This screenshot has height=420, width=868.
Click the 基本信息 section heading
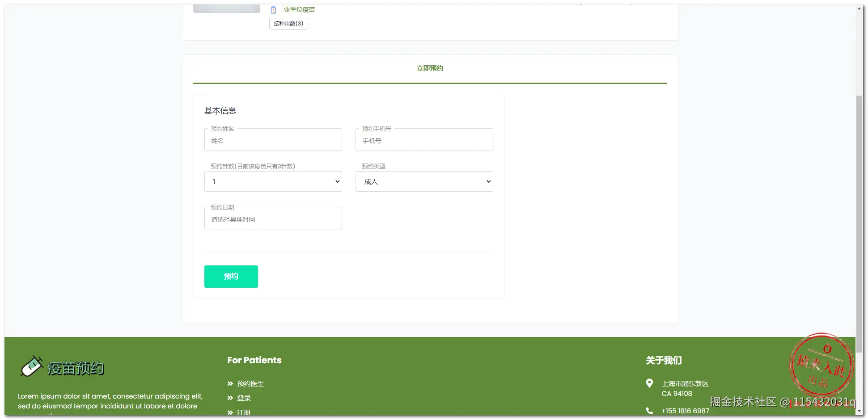[x=220, y=111]
